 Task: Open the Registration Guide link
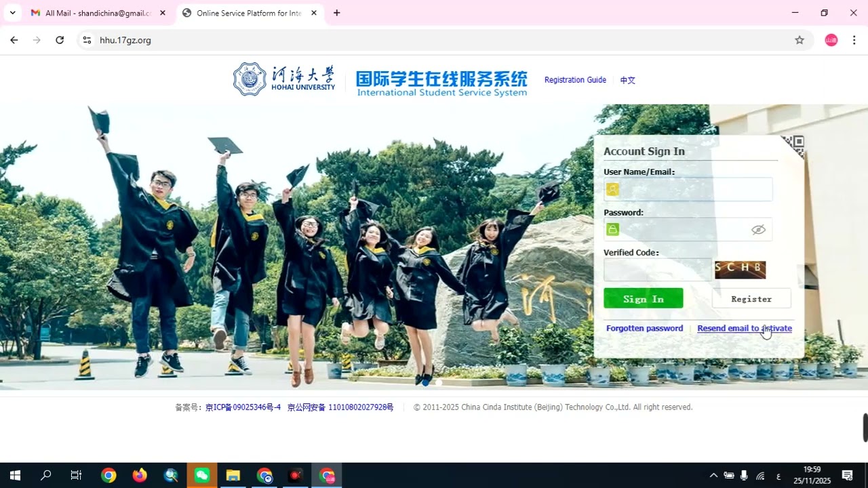pos(575,80)
